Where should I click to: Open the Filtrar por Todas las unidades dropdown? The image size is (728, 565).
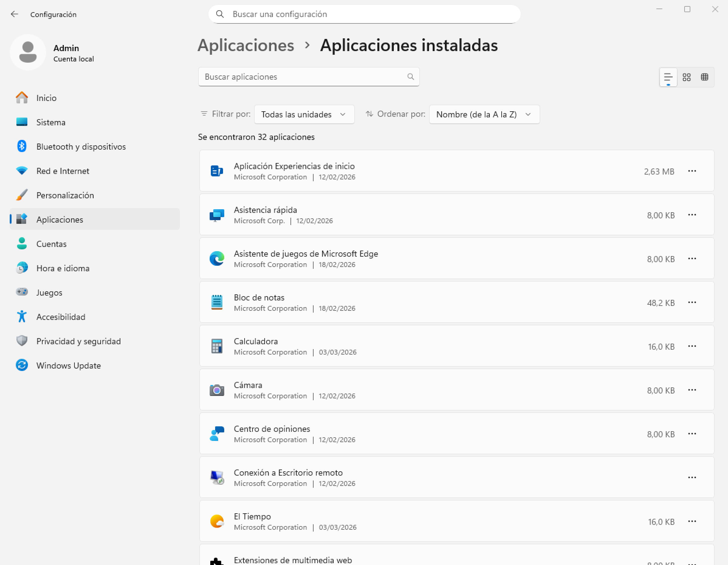coord(304,114)
